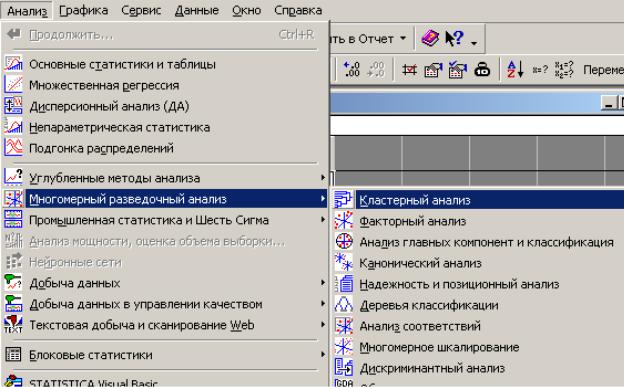The height and width of the screenshot is (387, 624).
Task: Open toolbar options arrow beside help icons
Action: click(x=474, y=42)
